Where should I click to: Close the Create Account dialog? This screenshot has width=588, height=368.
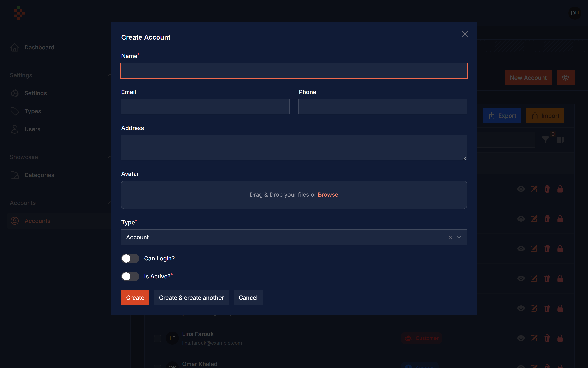pos(465,34)
